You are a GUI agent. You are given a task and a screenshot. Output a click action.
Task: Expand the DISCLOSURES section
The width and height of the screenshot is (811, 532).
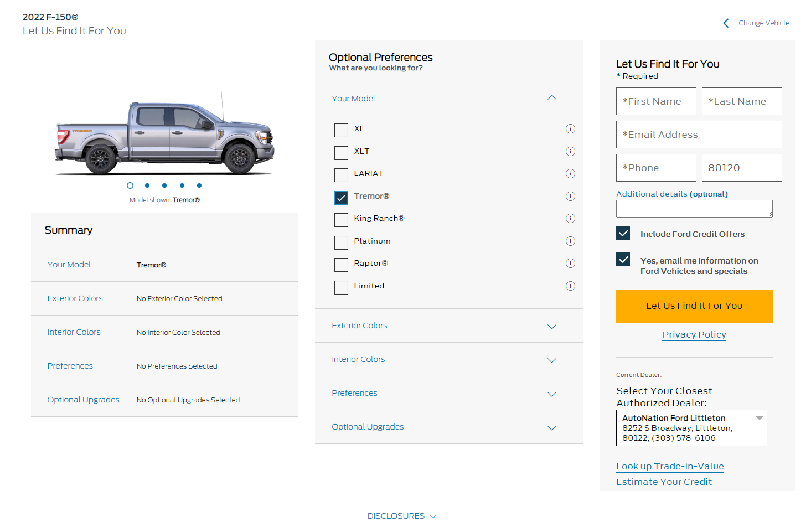pos(402,516)
